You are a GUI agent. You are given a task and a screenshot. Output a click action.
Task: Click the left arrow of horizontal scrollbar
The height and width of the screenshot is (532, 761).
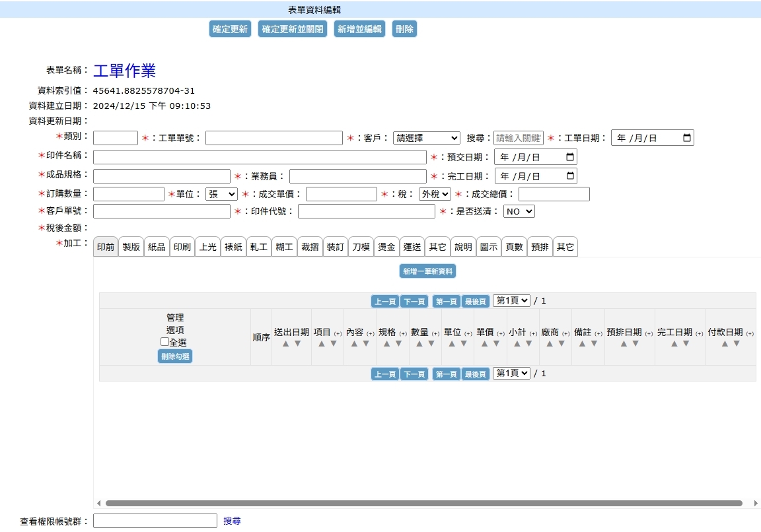click(x=99, y=504)
